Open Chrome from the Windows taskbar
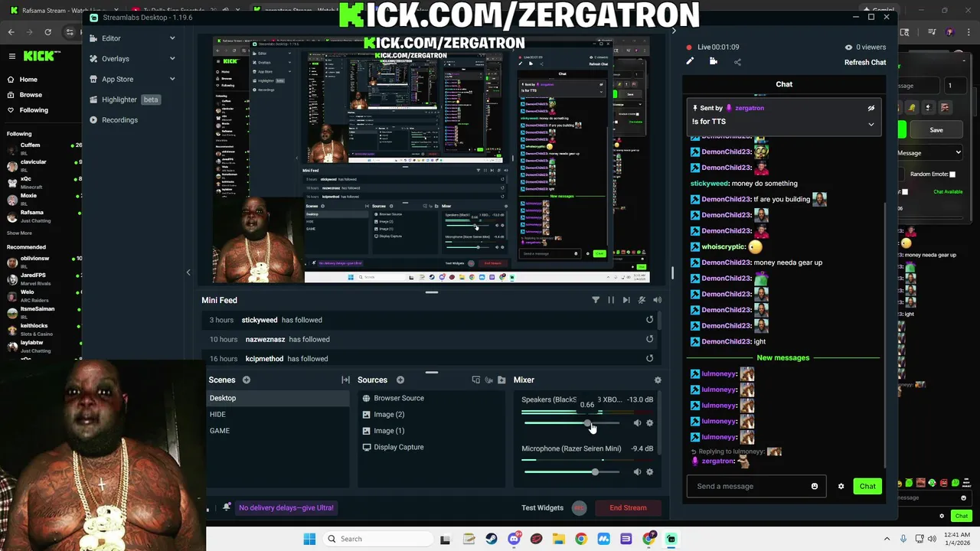 581,539
